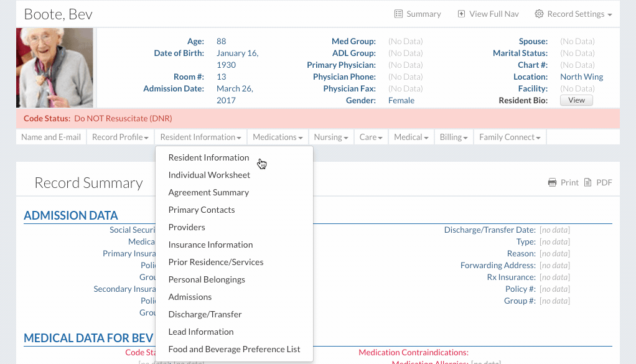Click the Record Settings gear icon

click(539, 14)
